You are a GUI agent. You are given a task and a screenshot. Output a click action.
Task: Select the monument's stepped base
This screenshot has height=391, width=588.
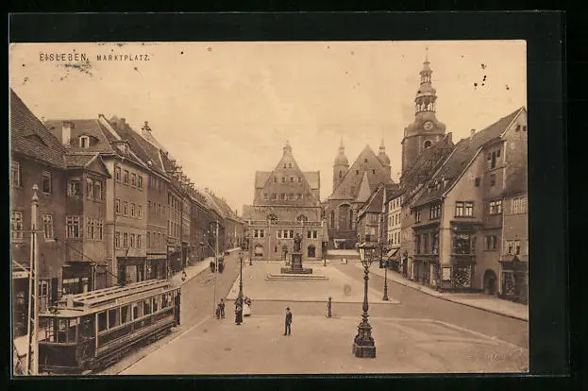point(296,275)
